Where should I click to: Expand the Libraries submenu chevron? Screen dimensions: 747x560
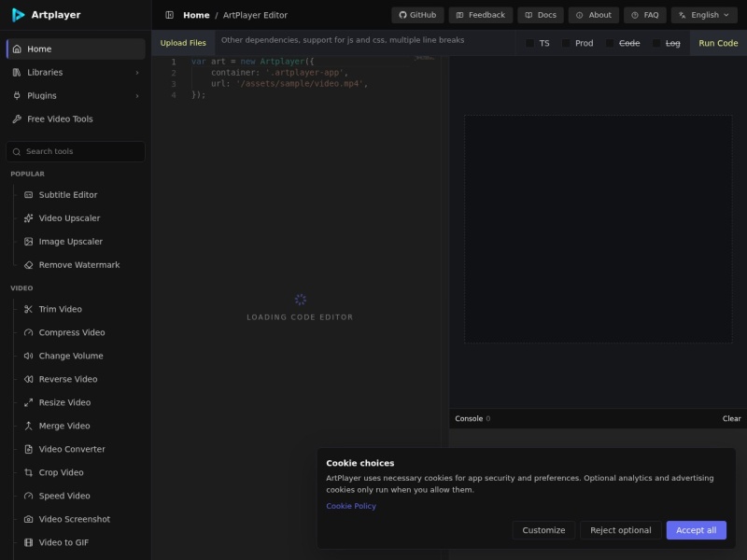tap(137, 73)
